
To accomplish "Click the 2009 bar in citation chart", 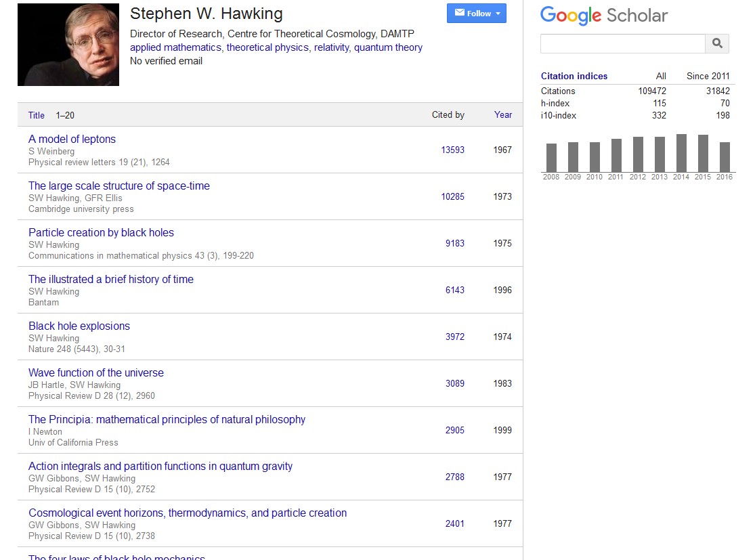I will (x=573, y=157).
